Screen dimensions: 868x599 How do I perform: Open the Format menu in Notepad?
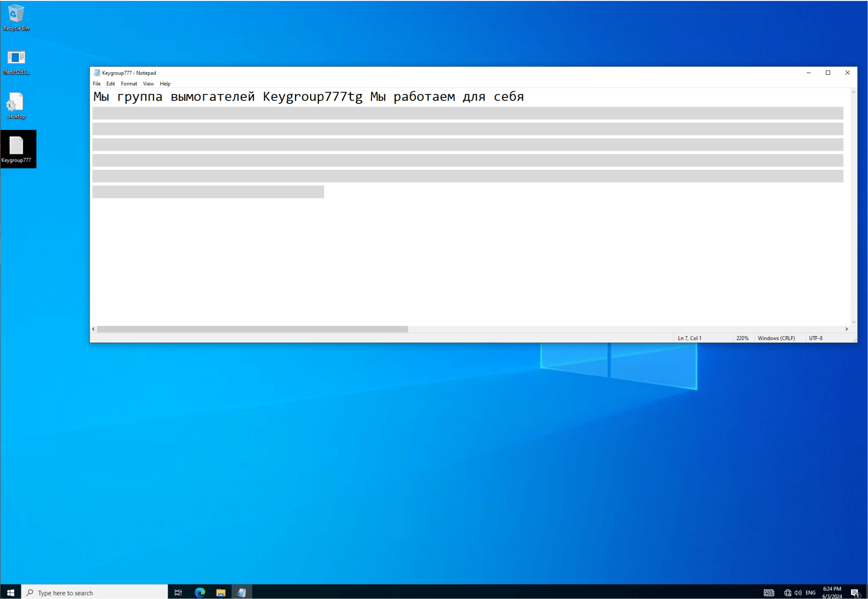point(128,84)
